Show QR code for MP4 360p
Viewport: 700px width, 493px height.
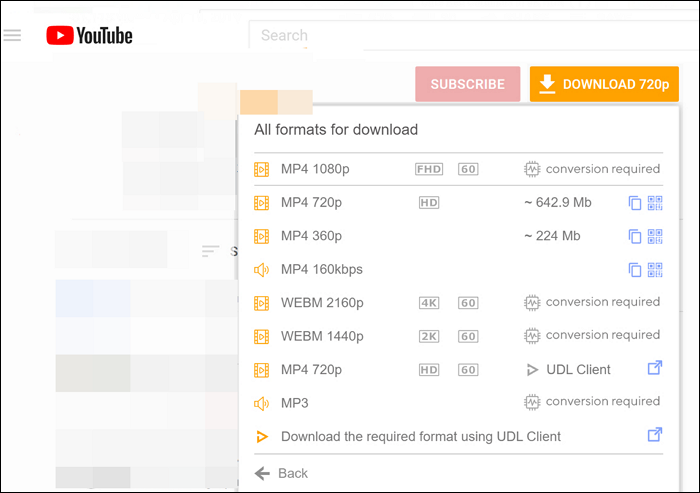[655, 236]
